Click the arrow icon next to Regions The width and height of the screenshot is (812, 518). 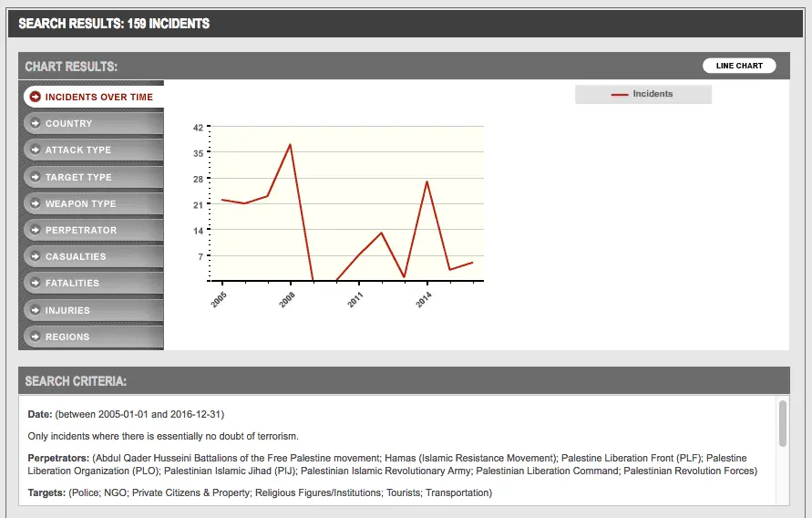pyautogui.click(x=36, y=337)
